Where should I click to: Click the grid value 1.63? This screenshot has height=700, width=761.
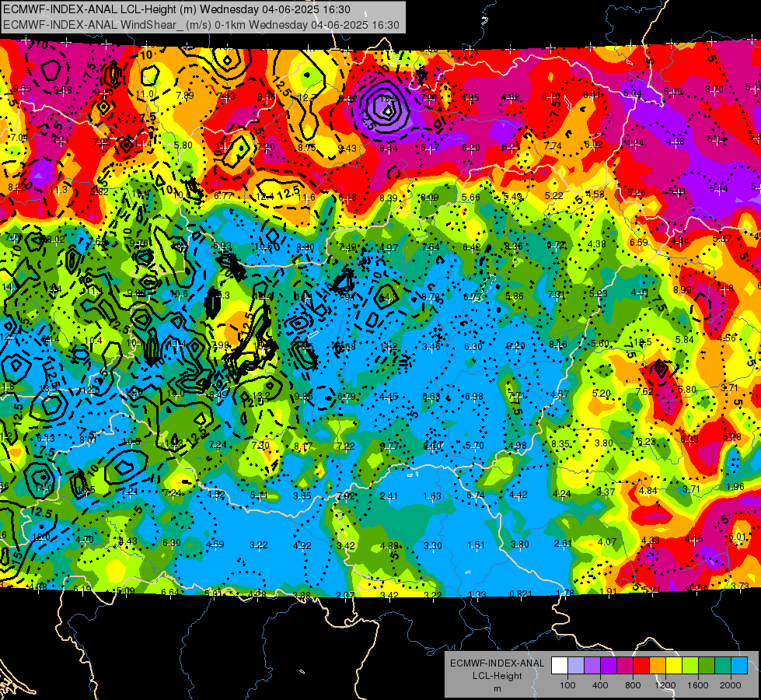[432, 496]
